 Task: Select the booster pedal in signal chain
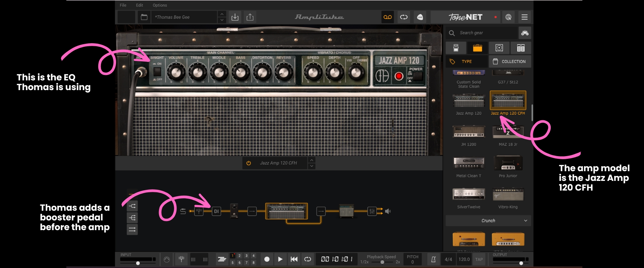click(234, 211)
